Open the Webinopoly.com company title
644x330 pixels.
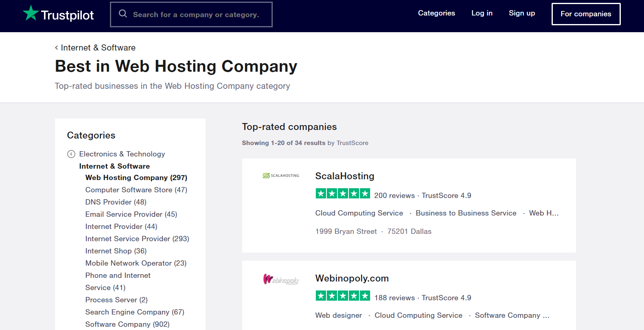(352, 278)
